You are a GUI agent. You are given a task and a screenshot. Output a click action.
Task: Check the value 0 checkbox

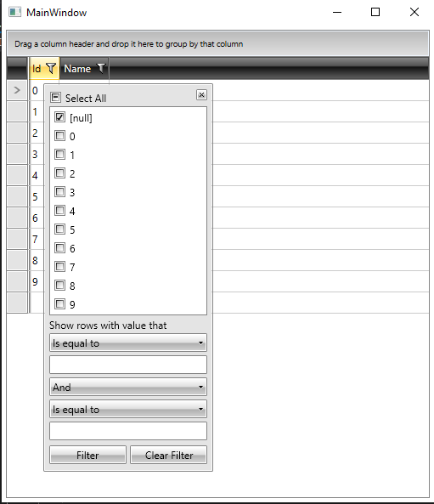[59, 136]
